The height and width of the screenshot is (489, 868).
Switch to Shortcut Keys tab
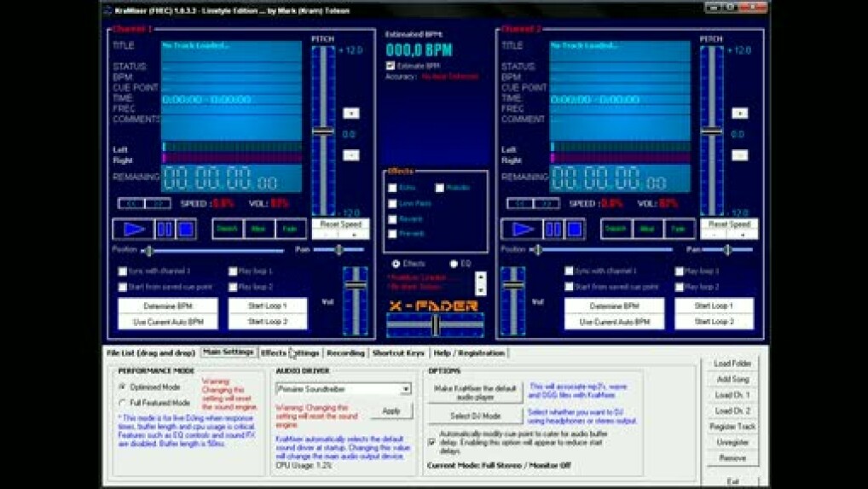(x=398, y=352)
